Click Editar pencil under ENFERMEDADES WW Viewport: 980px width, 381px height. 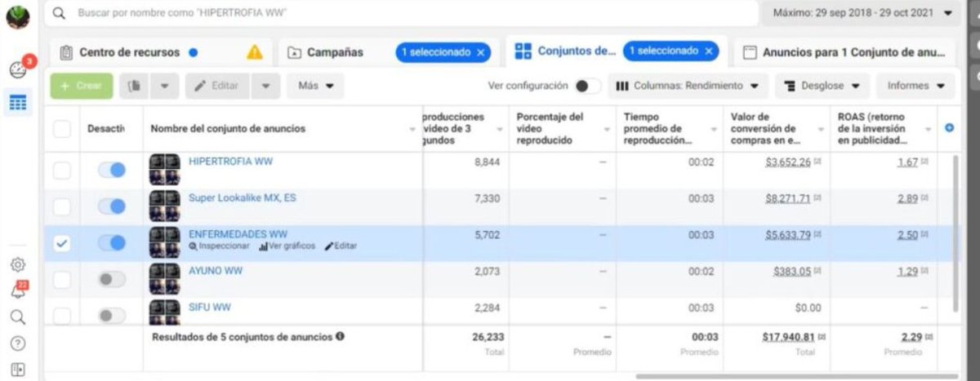click(x=341, y=246)
